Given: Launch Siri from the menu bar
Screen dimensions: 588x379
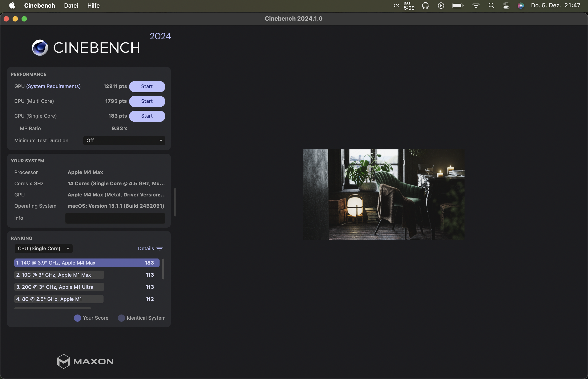Looking at the screenshot, I should 521,5.
